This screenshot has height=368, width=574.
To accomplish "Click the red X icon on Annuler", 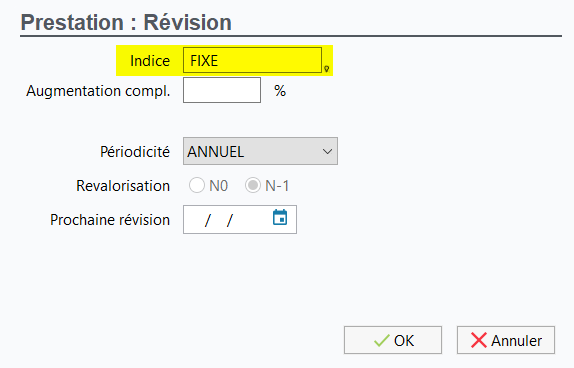I will click(478, 341).
